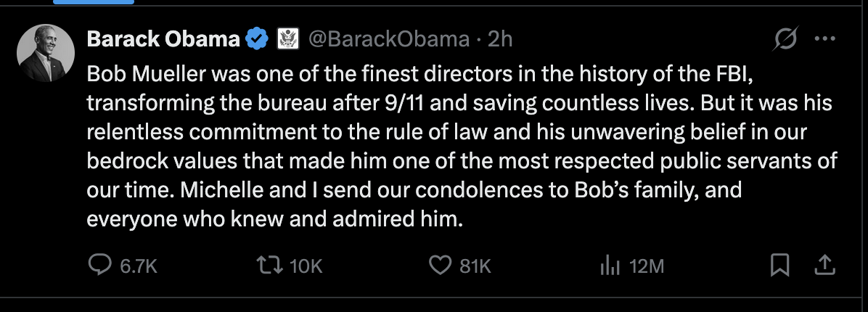Click the Barack Obama display name
Image resolution: width=868 pixels, height=312 pixels.
(x=163, y=39)
